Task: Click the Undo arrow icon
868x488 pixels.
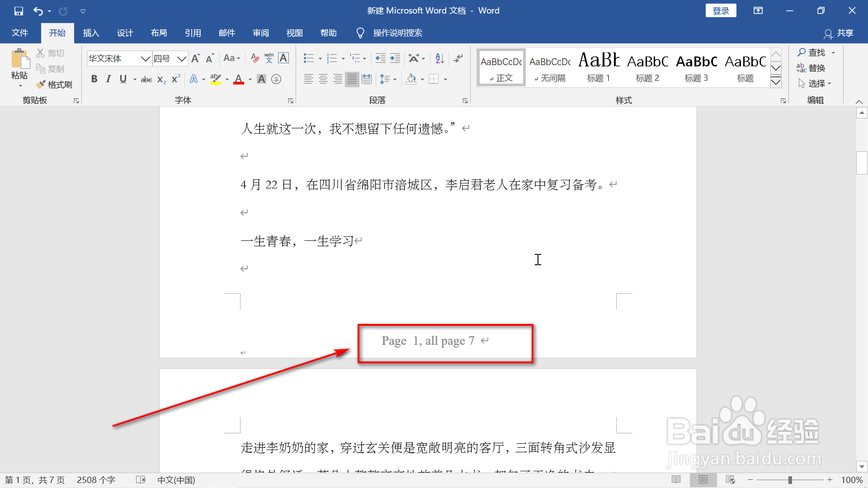Action: (38, 11)
